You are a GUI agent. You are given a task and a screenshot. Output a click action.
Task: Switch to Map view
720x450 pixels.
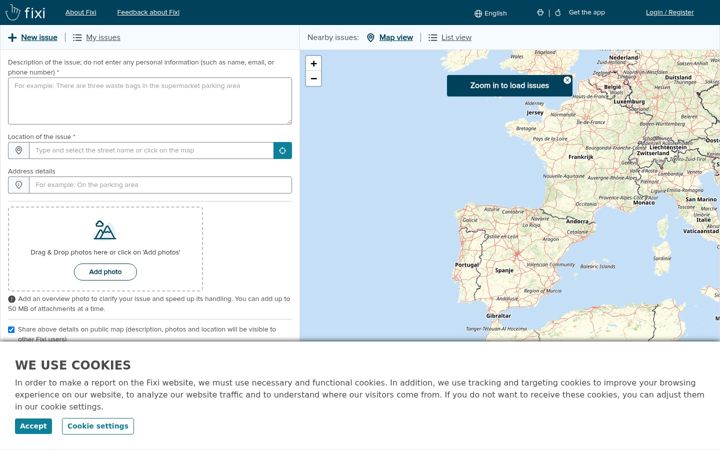pos(396,37)
